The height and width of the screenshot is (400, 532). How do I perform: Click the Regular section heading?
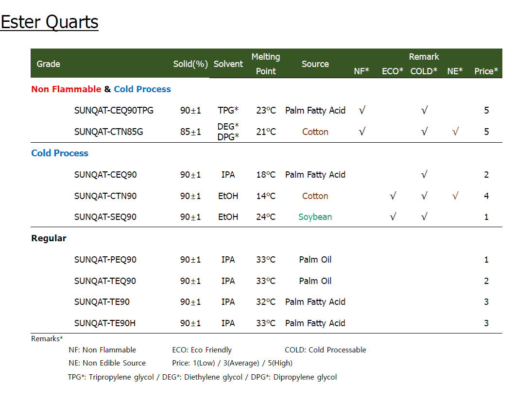[49, 238]
